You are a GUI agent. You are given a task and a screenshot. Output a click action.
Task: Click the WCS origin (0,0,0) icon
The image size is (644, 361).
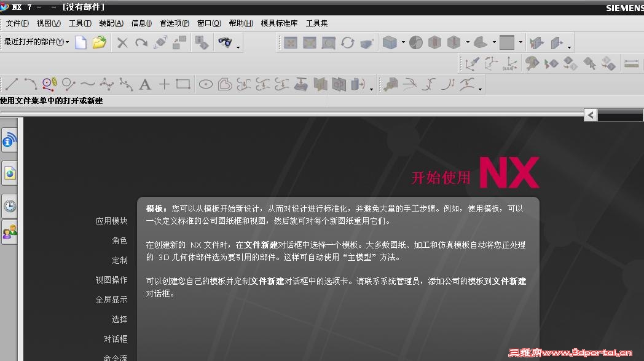point(510,64)
